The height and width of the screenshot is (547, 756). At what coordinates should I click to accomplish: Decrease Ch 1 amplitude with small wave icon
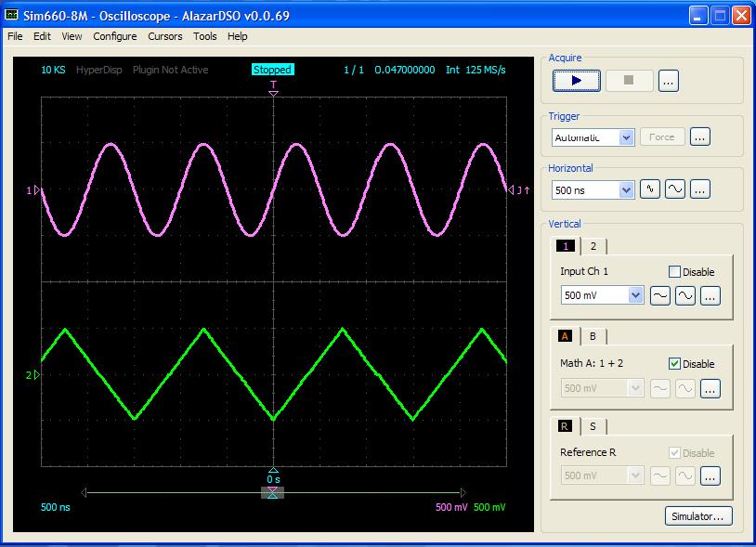pyautogui.click(x=660, y=295)
